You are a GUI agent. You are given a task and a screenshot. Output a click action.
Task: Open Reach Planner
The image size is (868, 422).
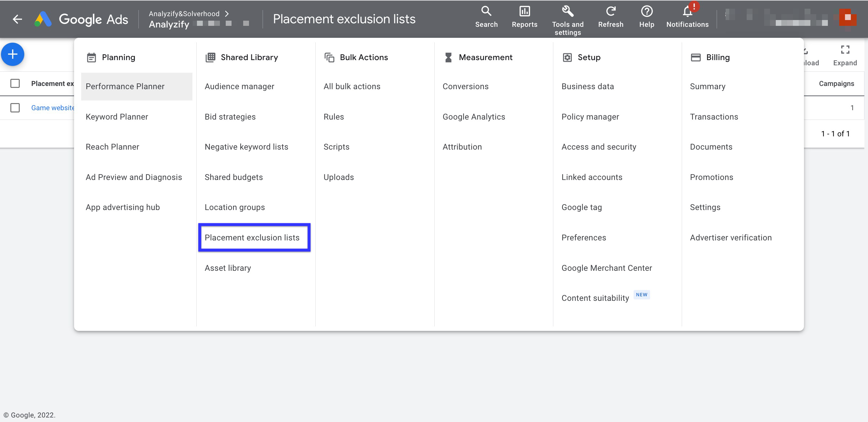click(112, 147)
